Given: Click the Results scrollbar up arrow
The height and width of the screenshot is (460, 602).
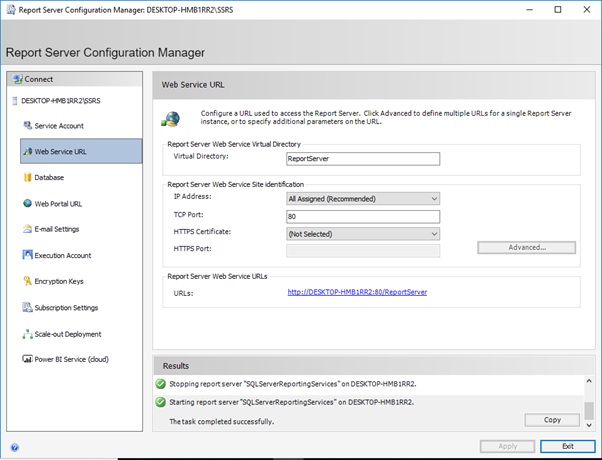Looking at the screenshot, I should click(x=589, y=381).
